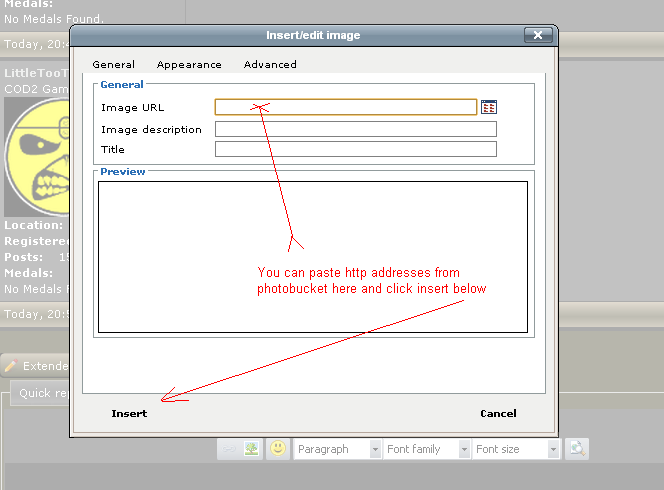
Task: Click the preview magnifier icon in toolbar
Action: [x=577, y=448]
